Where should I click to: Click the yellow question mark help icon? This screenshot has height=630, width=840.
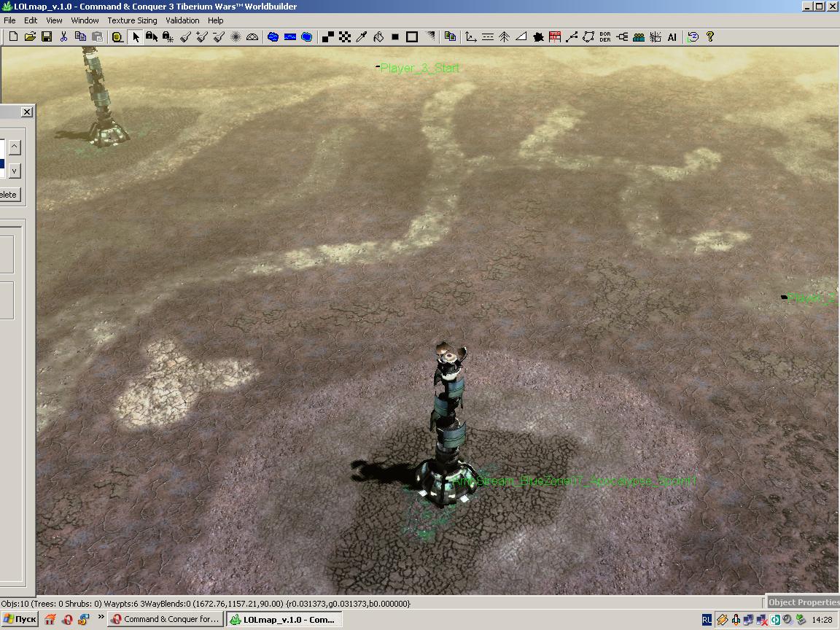pos(709,37)
